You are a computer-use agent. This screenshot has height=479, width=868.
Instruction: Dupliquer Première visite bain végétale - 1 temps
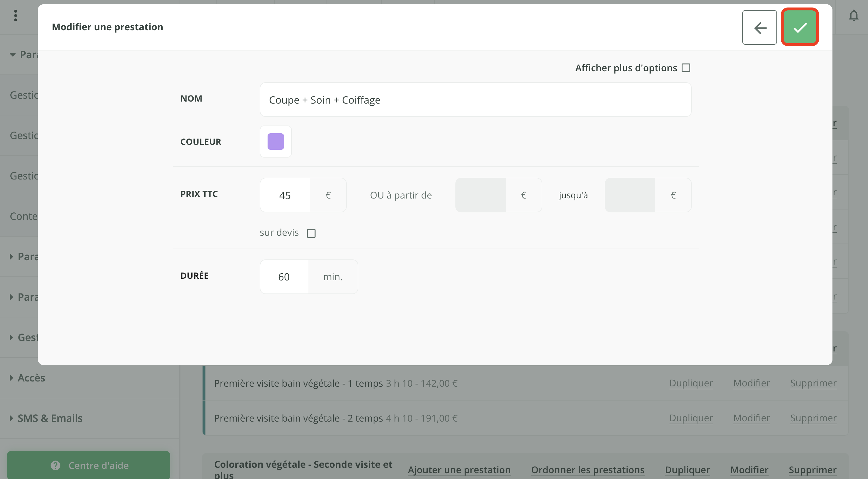coord(691,383)
